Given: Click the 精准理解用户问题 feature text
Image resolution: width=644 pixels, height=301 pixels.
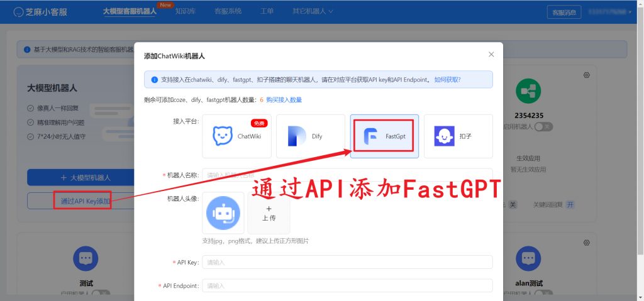Looking at the screenshot, I should point(61,123).
